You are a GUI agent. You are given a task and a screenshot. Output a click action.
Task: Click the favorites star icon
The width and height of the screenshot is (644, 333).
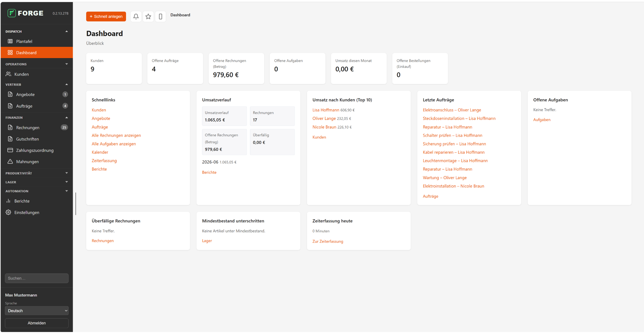[148, 16]
